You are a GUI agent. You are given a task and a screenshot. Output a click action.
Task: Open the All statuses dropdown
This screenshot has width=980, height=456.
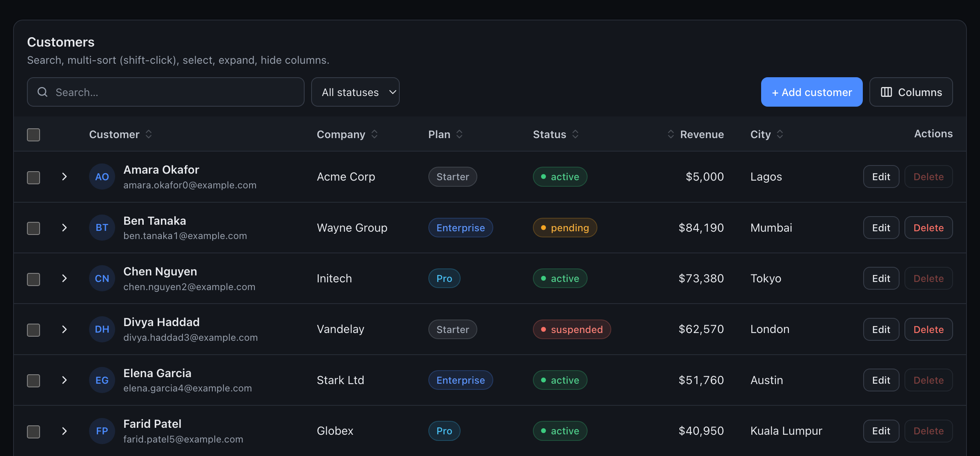[355, 92]
